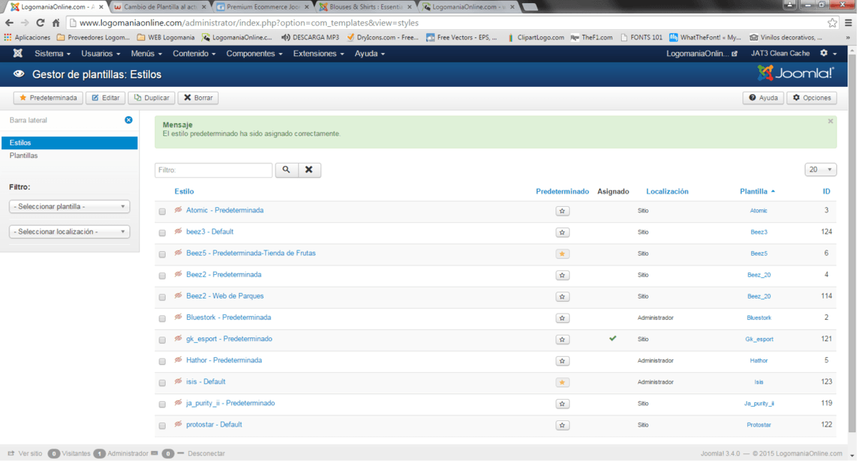The width and height of the screenshot is (868, 466).
Task: Click preview eye icon beside protostar
Action: (178, 424)
